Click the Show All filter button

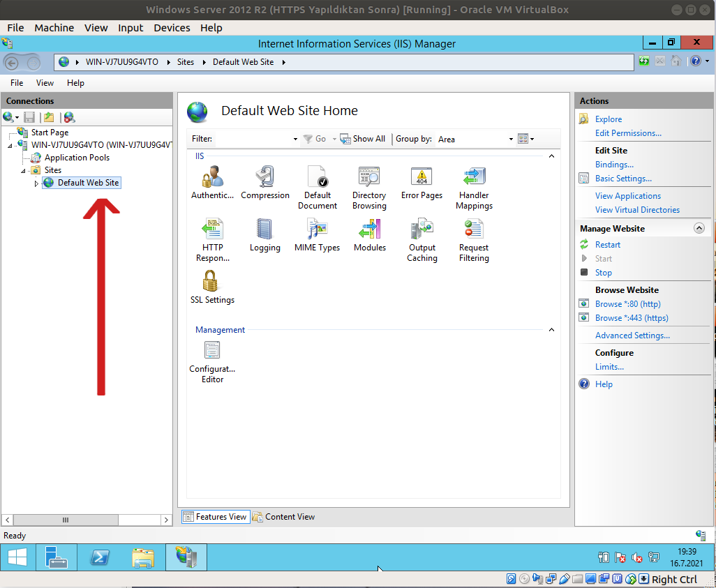[363, 139]
